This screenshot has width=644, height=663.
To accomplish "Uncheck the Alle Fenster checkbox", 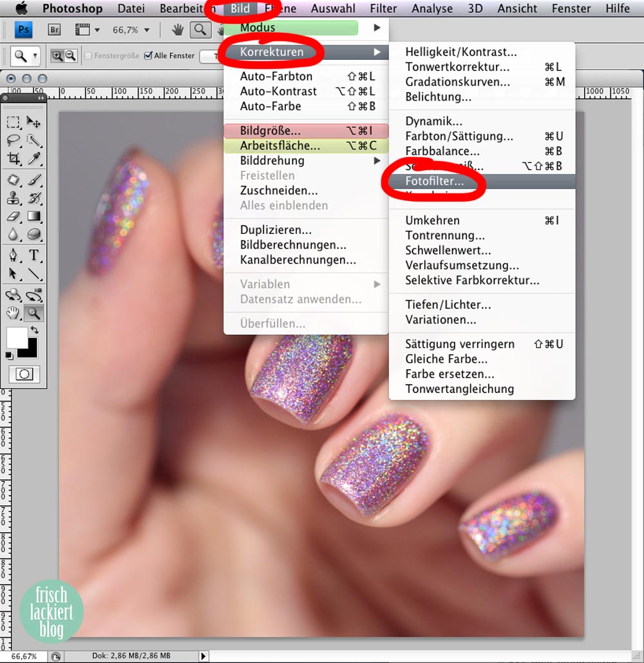I will [x=148, y=55].
